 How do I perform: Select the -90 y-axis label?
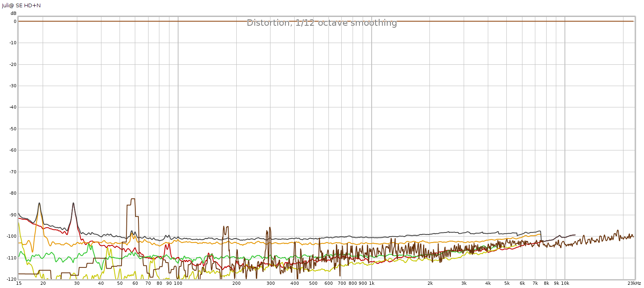13,215
